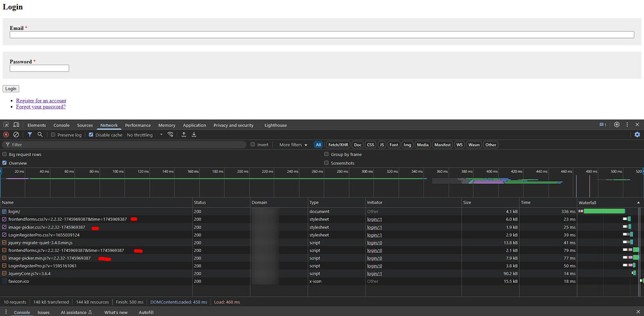Switch to the Console tab
This screenshot has height=316, width=644.
[x=61, y=125]
